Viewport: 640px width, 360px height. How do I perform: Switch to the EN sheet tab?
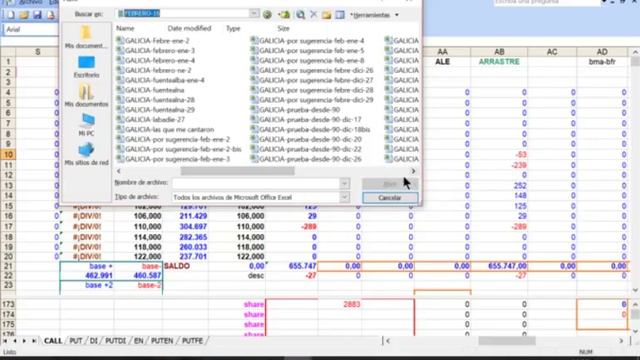click(138, 341)
